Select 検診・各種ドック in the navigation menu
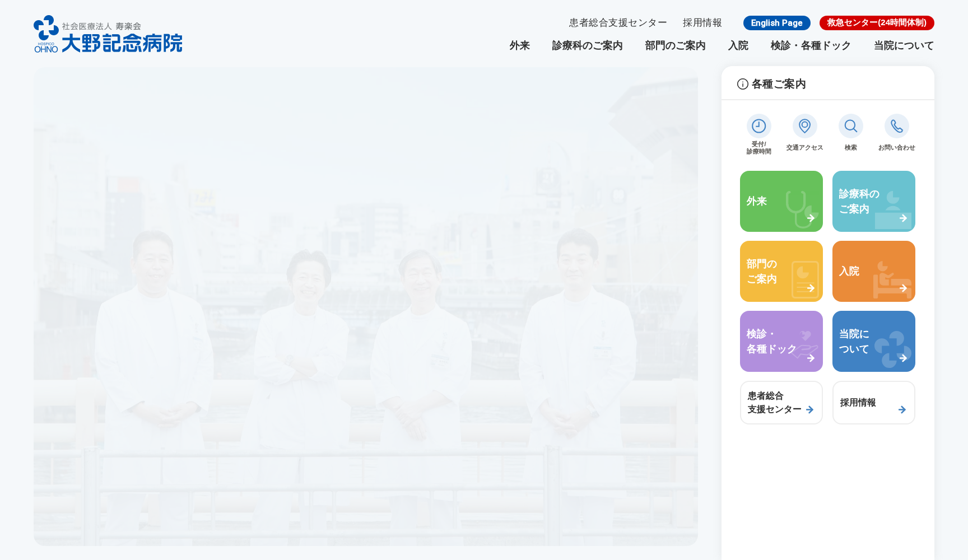Screen dimensions: 968x560 [811, 45]
